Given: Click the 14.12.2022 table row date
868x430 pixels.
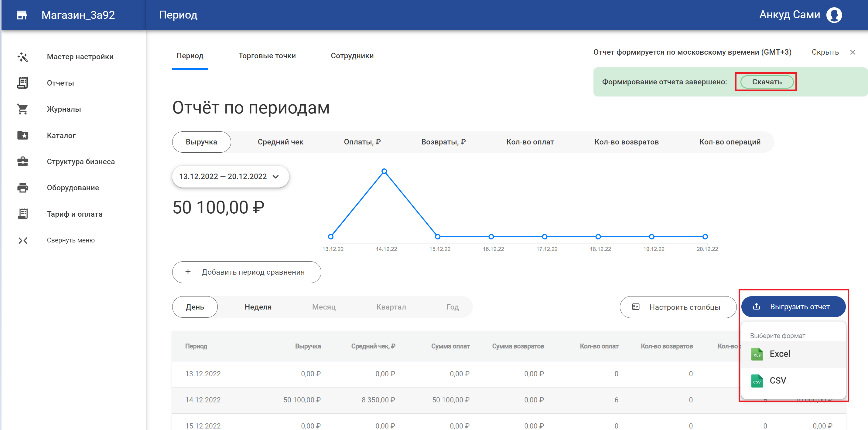Looking at the screenshot, I should [x=203, y=400].
